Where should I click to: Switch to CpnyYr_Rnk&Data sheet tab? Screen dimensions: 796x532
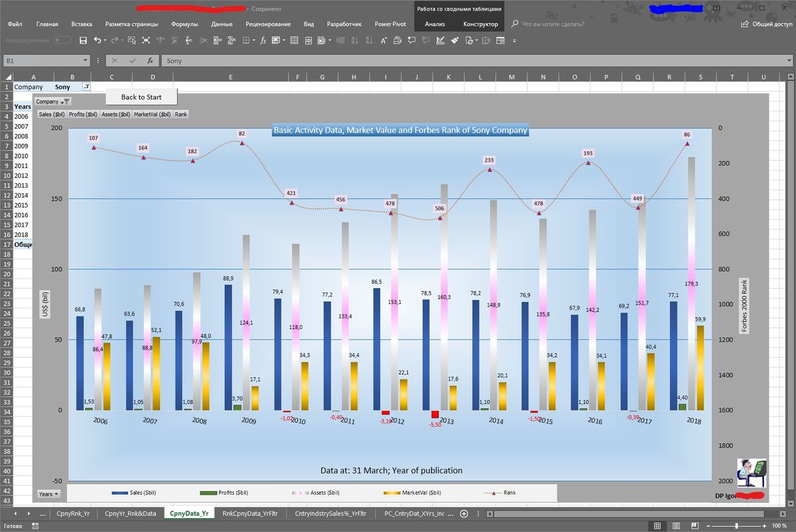coord(130,513)
